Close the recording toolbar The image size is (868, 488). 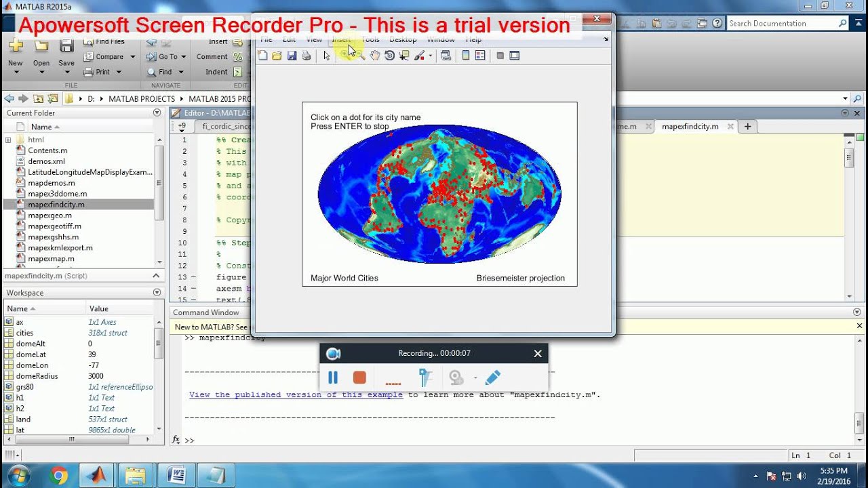[x=538, y=353]
